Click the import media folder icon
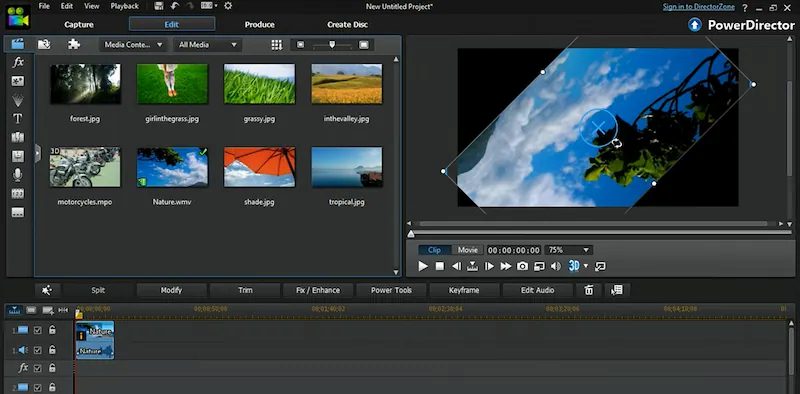The height and width of the screenshot is (394, 800). pos(44,44)
